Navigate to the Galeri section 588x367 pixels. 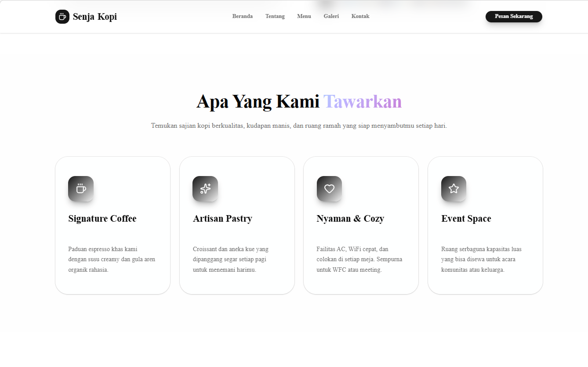click(331, 16)
